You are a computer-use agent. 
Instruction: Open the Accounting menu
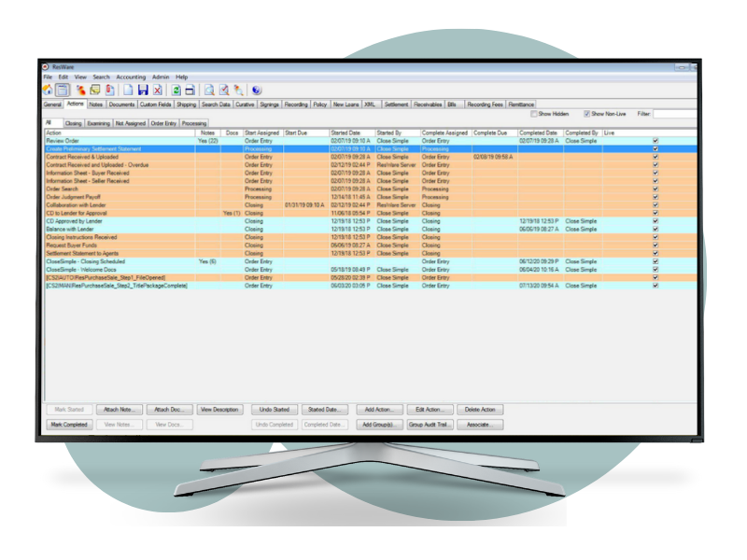pos(133,77)
